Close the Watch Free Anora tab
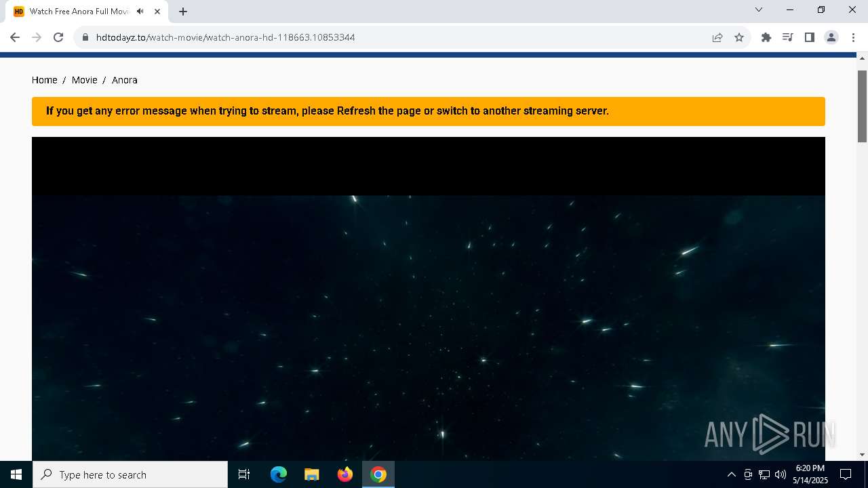 (157, 12)
